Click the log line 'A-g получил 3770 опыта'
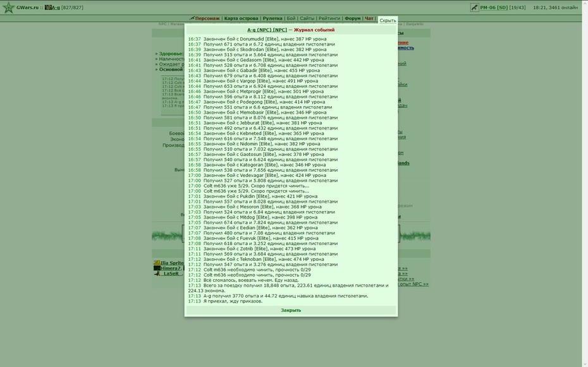 [278, 296]
